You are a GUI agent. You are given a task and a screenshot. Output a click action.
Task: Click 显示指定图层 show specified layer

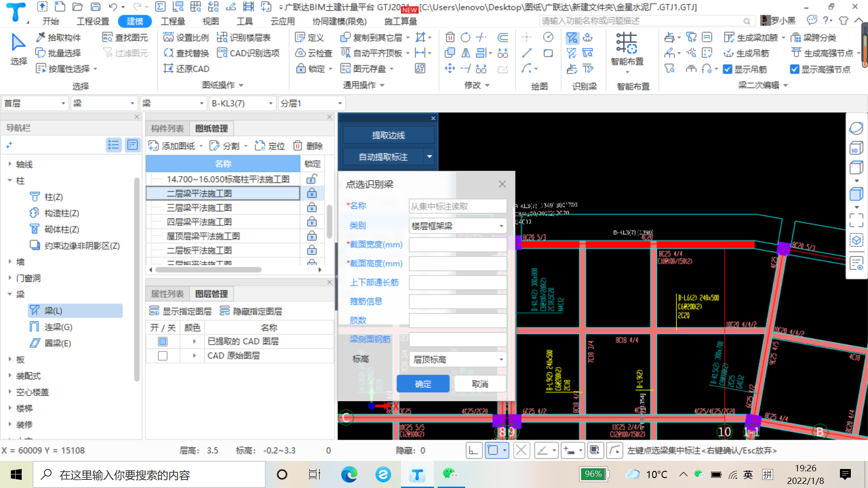[180, 311]
